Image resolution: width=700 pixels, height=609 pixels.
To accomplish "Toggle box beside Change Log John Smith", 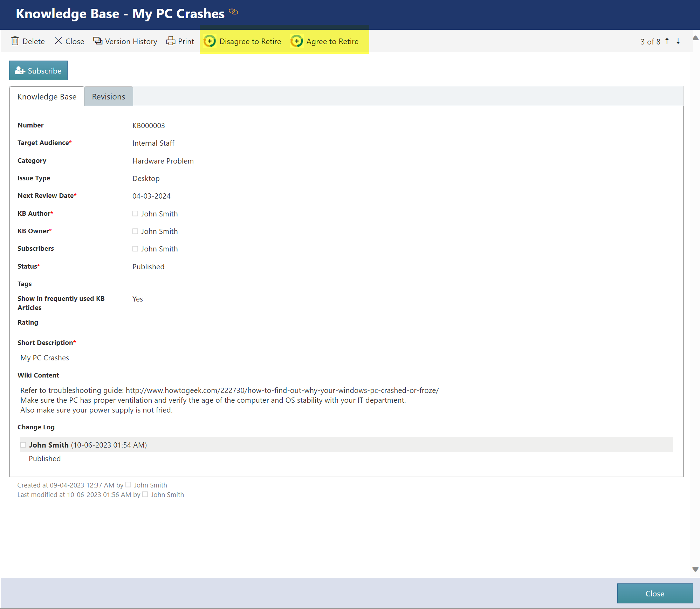I will [x=23, y=445].
